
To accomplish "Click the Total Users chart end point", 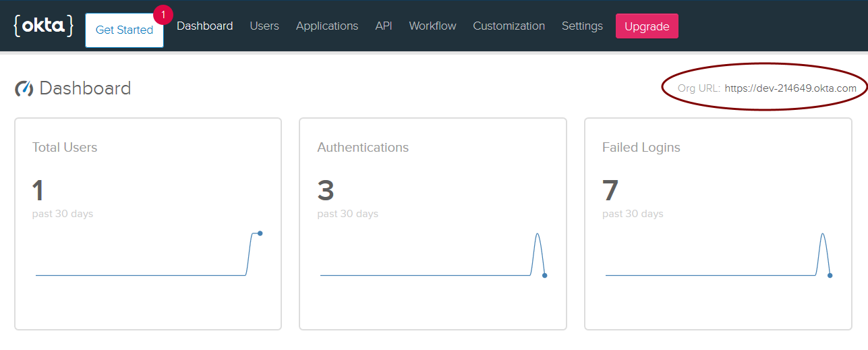I will (260, 233).
